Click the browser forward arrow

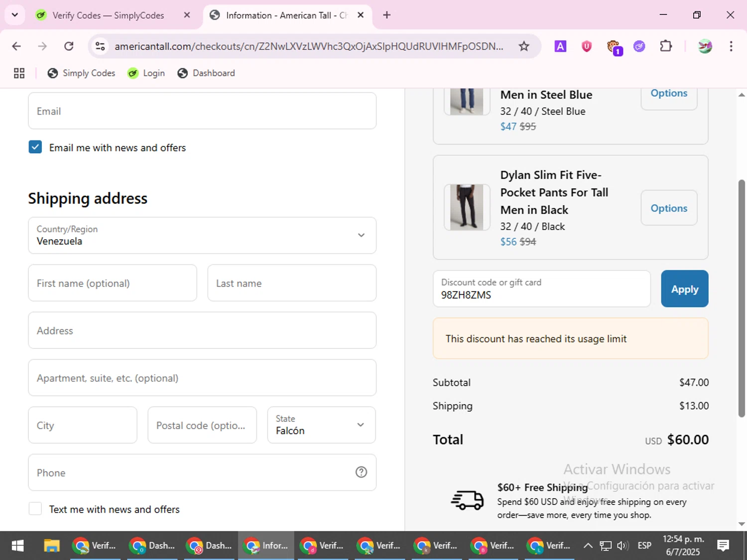pyautogui.click(x=42, y=46)
